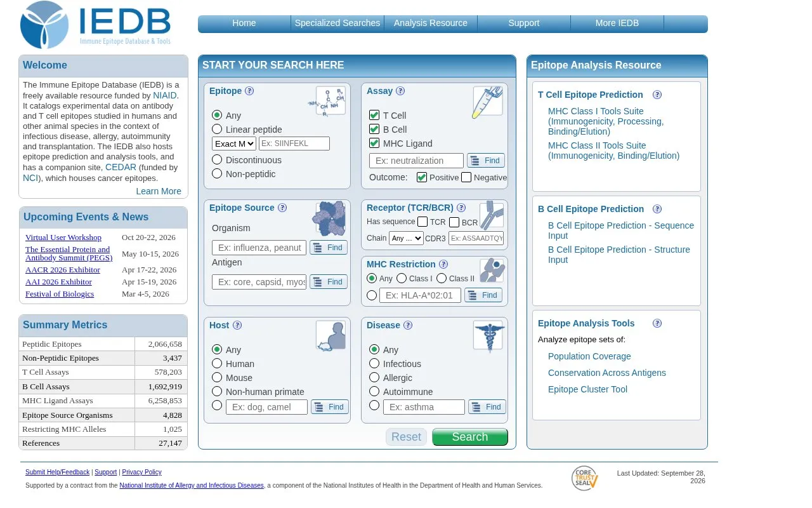Open help icon beside Receptor (TCR/BCR)
The width and height of the screenshot is (812, 508).
pos(461,208)
